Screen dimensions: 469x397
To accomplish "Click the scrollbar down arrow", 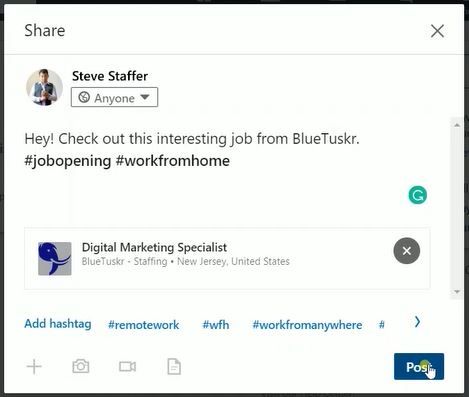I will pos(457,292).
